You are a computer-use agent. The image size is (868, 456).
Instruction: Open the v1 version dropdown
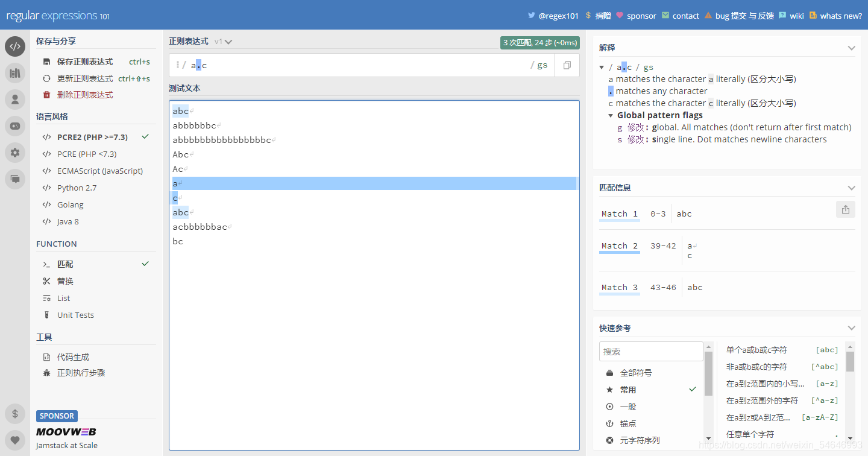click(x=223, y=42)
